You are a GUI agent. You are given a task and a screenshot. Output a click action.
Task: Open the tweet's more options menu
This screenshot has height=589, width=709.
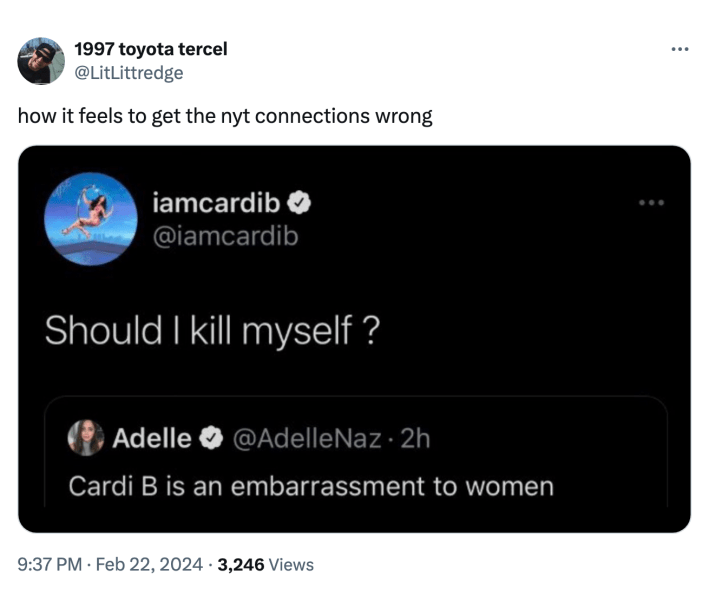pyautogui.click(x=680, y=49)
